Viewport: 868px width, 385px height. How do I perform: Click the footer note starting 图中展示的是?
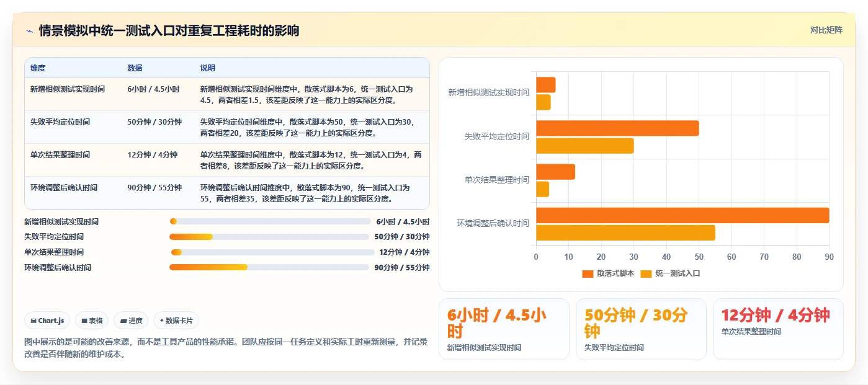point(226,348)
